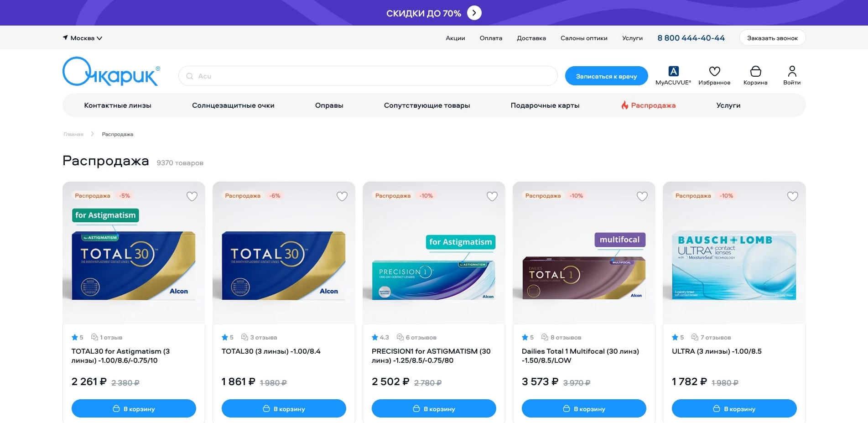Viewport: 868px width, 423px height.
Task: Click the search input field
Action: coord(374,76)
